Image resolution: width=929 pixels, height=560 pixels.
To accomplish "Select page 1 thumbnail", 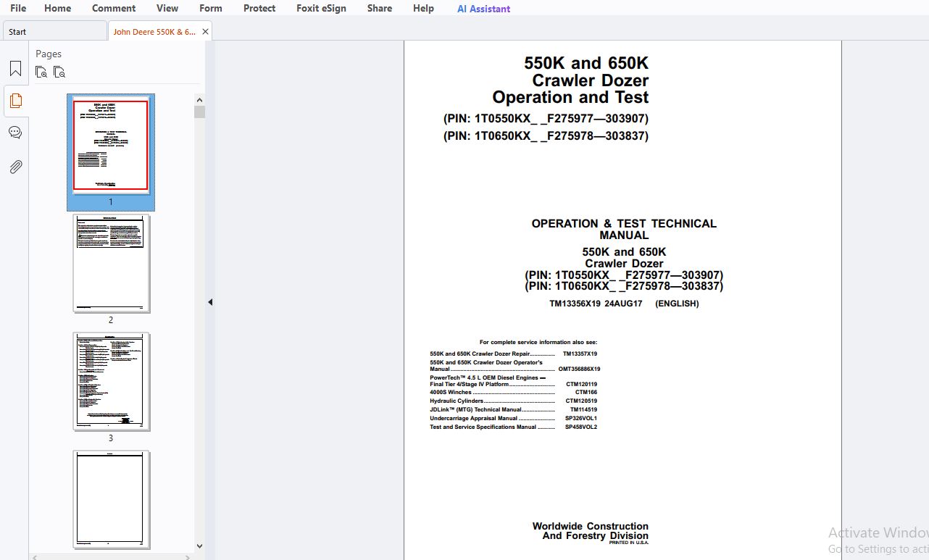I will [111, 146].
